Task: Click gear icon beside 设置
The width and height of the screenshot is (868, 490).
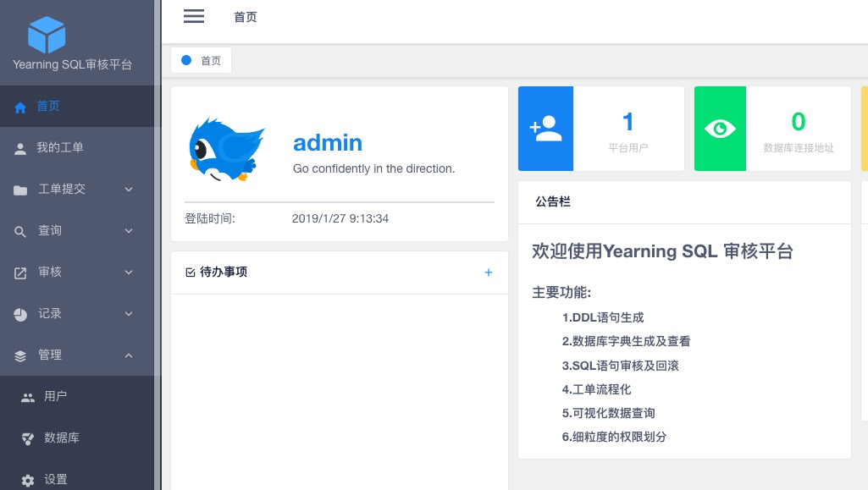Action: pos(28,480)
